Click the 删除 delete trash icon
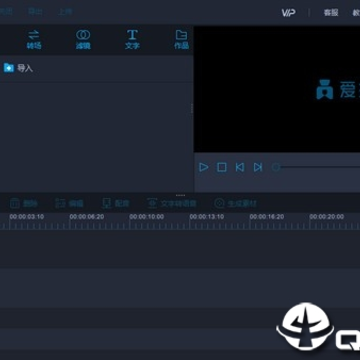360x360 pixels. coord(15,203)
